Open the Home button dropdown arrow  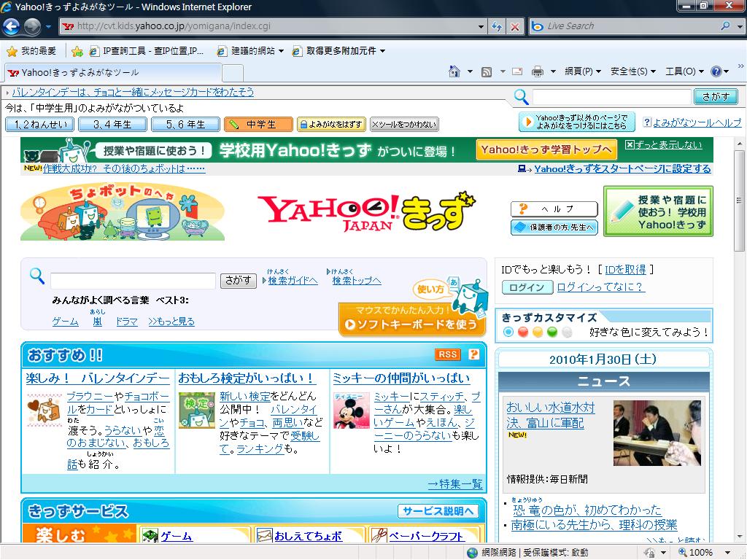click(471, 72)
